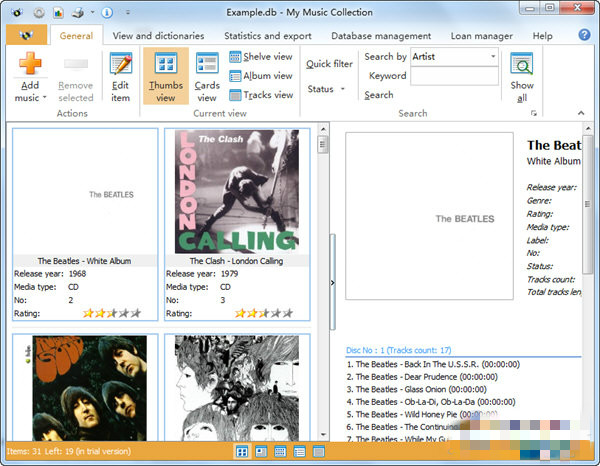
Task: Select the Tracks view option
Action: pos(261,95)
